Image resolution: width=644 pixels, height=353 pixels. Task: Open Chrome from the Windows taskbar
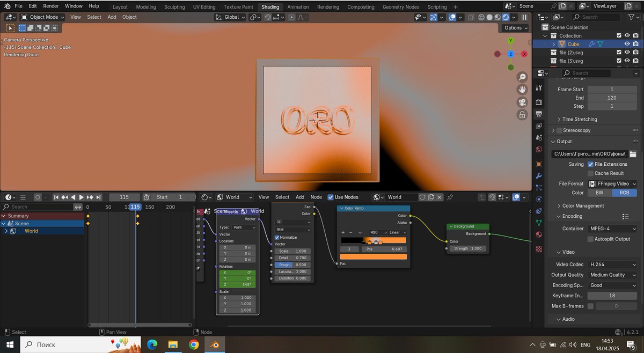click(x=194, y=344)
